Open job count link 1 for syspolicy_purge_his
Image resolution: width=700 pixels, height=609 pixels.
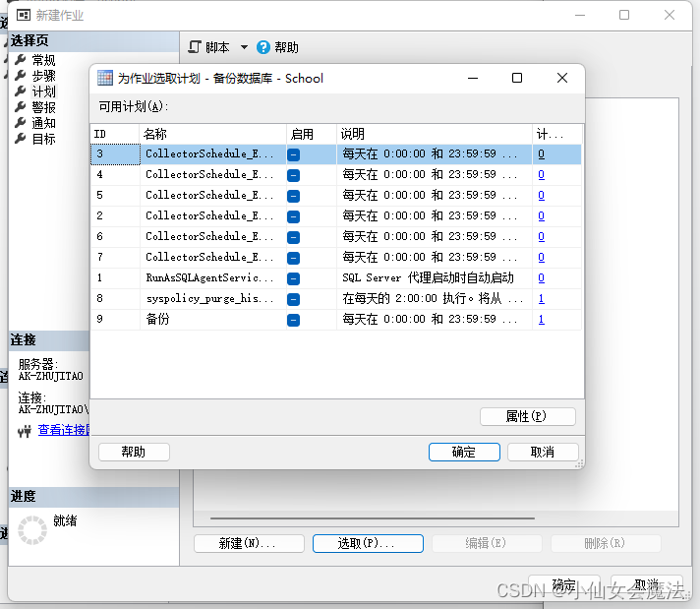[x=541, y=299]
